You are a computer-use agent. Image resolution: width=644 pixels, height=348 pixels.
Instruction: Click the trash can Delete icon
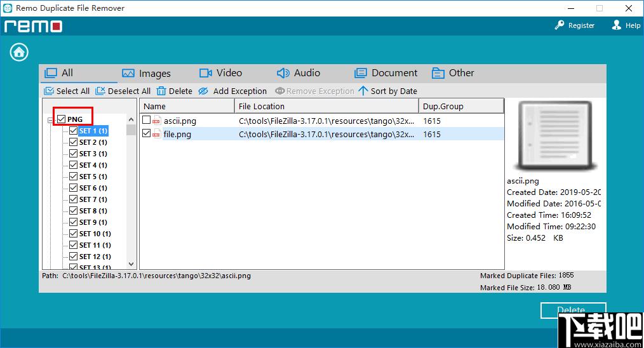[x=161, y=91]
